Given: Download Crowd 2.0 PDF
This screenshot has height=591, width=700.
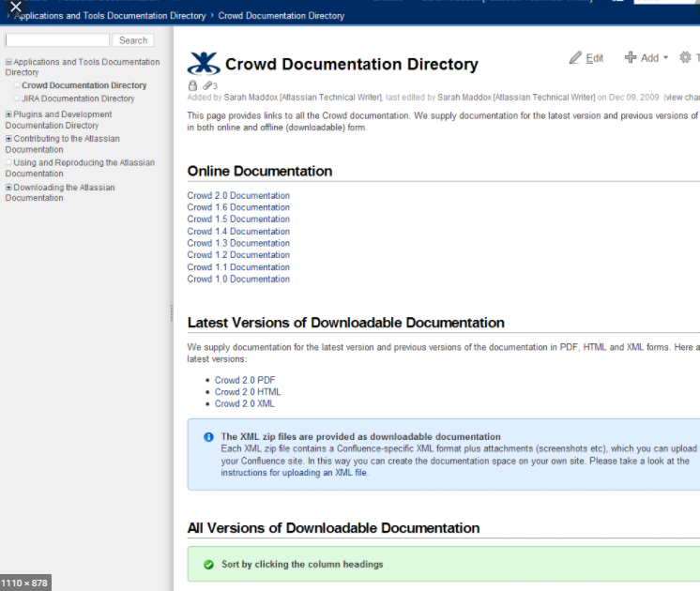Looking at the screenshot, I should click(245, 380).
